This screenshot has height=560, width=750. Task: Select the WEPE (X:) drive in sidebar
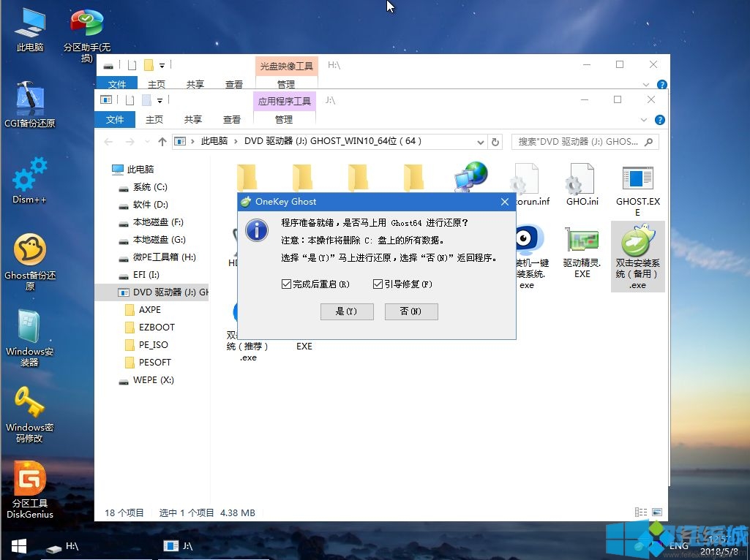[x=154, y=380]
